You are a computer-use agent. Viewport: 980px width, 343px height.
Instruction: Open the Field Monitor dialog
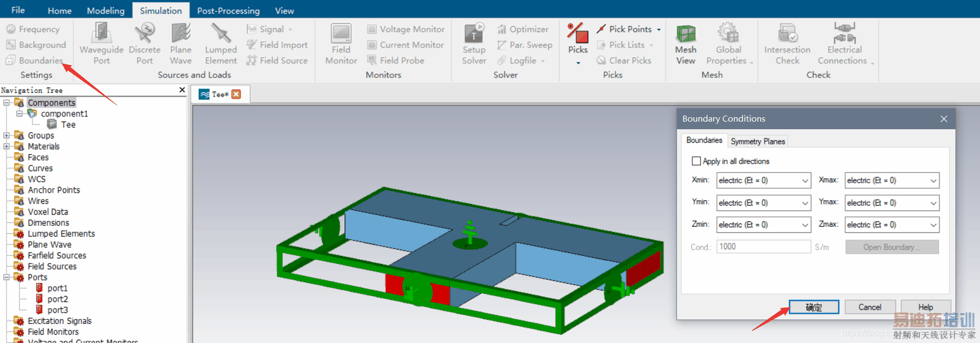tap(341, 44)
